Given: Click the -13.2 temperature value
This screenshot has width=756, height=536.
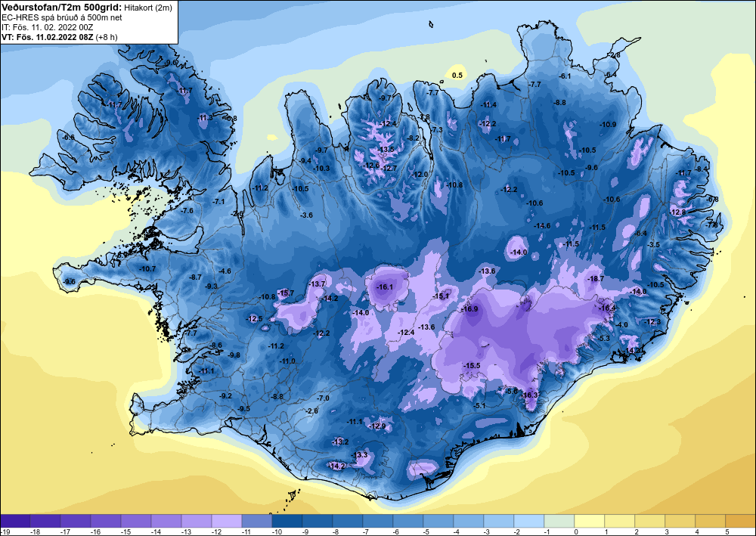Looking at the screenshot, I should tap(340, 442).
